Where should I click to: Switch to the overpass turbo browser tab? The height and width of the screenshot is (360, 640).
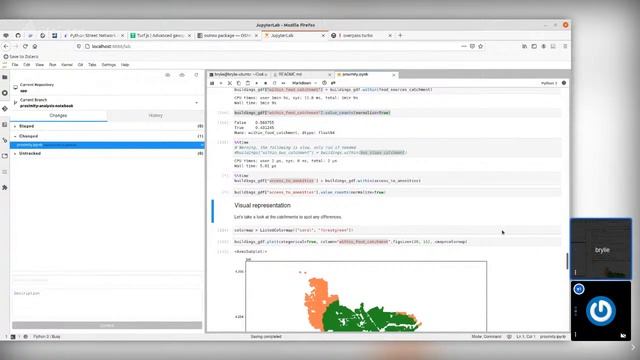(x=361, y=36)
